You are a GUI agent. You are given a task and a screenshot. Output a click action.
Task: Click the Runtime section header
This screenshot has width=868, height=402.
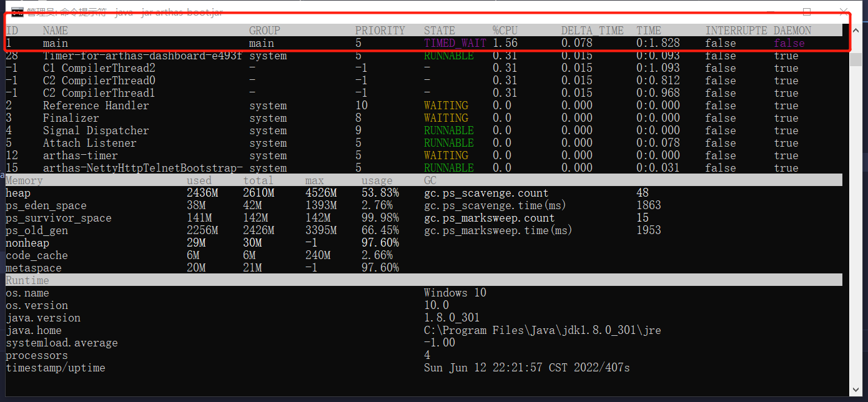[27, 280]
